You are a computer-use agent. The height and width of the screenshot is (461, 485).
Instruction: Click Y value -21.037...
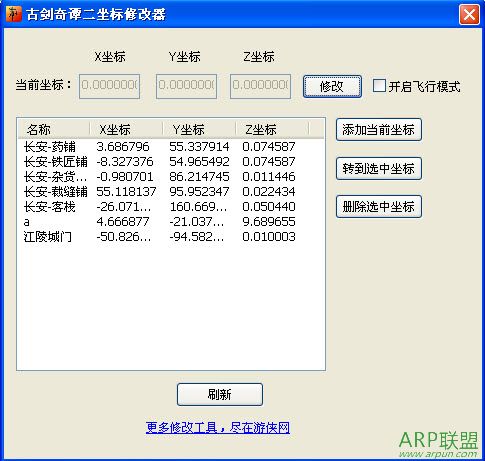(197, 222)
